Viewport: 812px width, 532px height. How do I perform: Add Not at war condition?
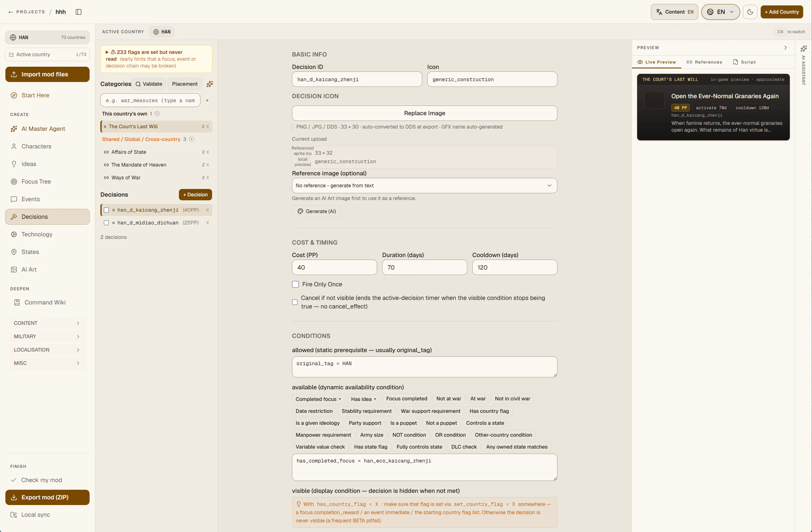(x=448, y=399)
